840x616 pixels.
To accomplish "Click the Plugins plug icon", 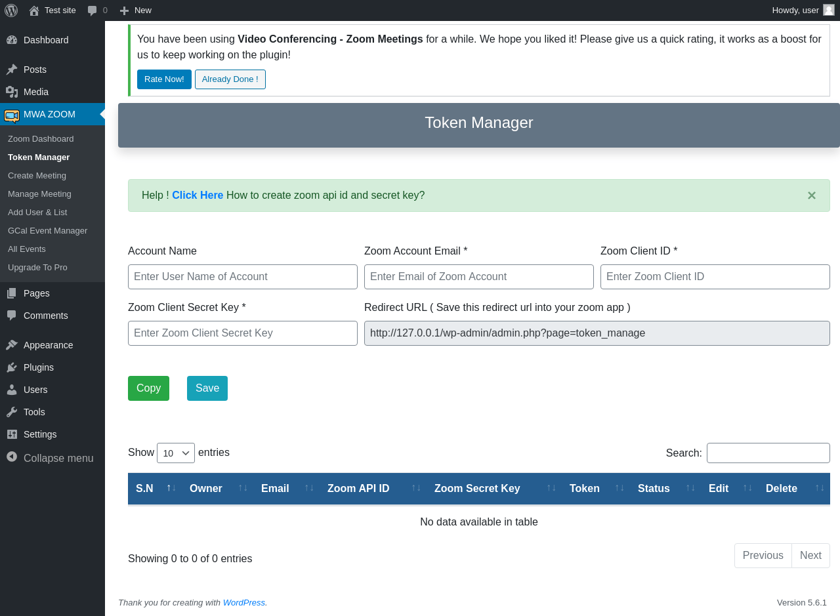I will 12,367.
